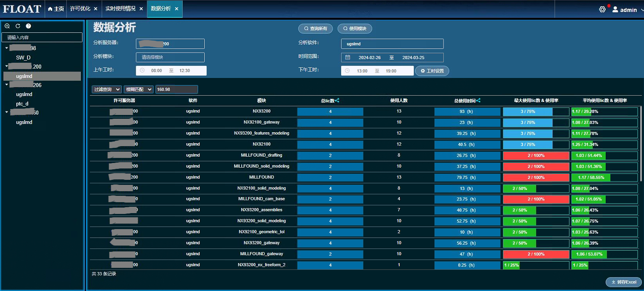Screen dimensions: 644x291
Task: Click the 分析服务器 input field
Action: pos(170,44)
